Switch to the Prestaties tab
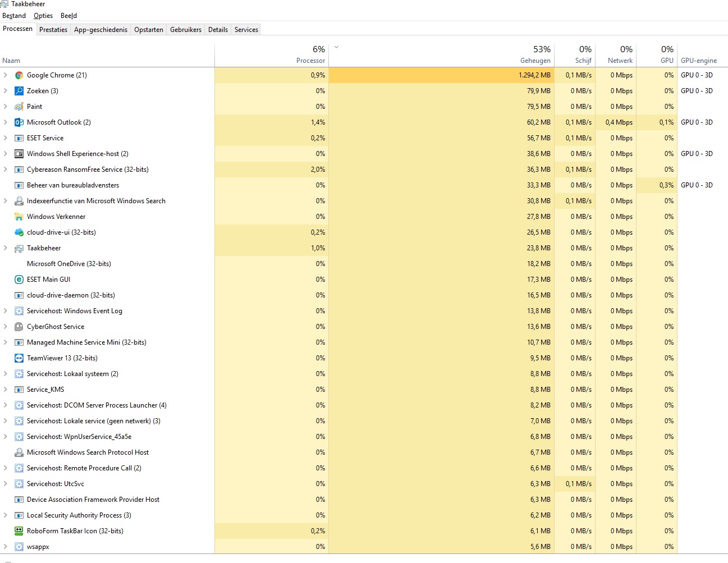 tap(53, 30)
